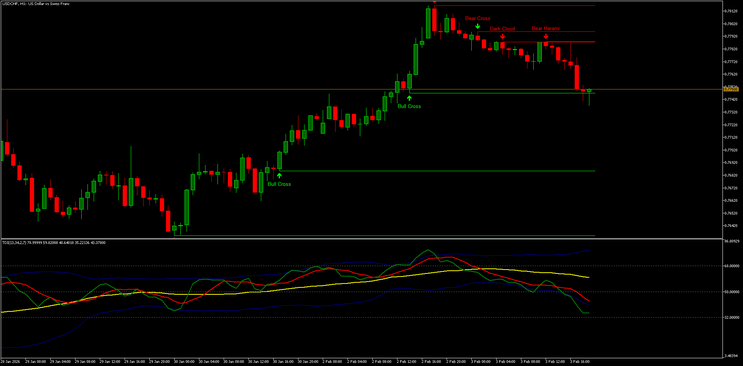Click the last small green candle at right edge
The height and width of the screenshot is (366, 743).
point(589,91)
